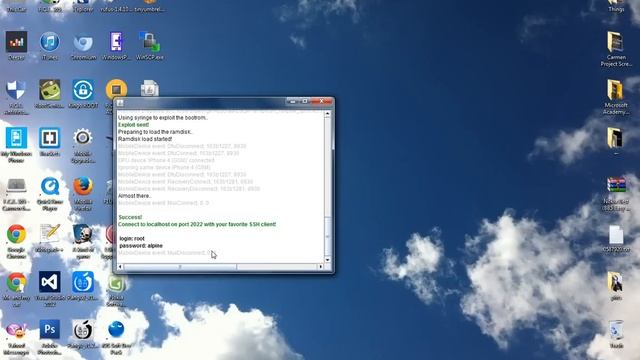Click the vertical scrollbar down arrow
This screenshot has width=640, height=360.
pyautogui.click(x=327, y=260)
